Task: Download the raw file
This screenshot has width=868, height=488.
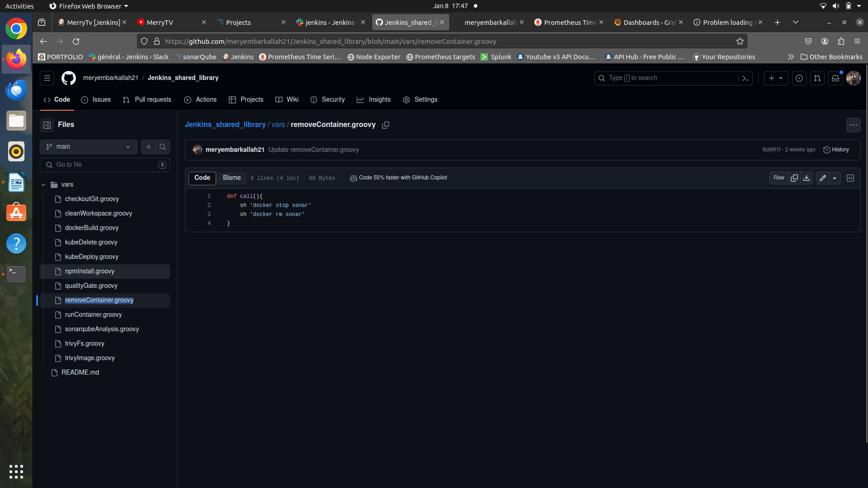Action: point(807,178)
